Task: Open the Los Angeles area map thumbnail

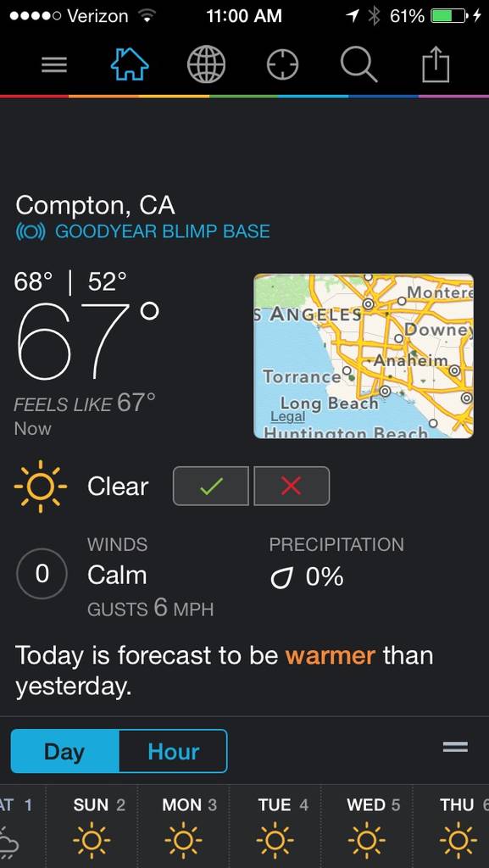Action: [364, 356]
